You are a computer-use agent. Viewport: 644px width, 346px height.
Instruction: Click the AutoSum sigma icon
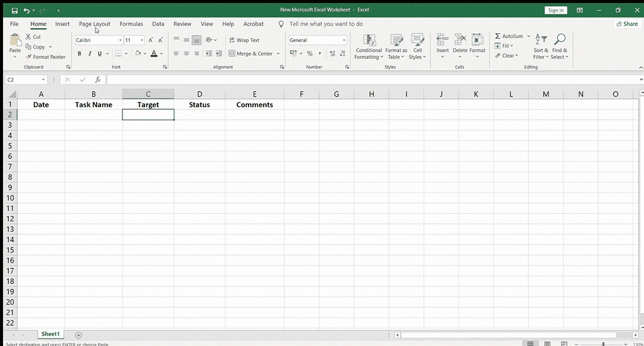[498, 36]
